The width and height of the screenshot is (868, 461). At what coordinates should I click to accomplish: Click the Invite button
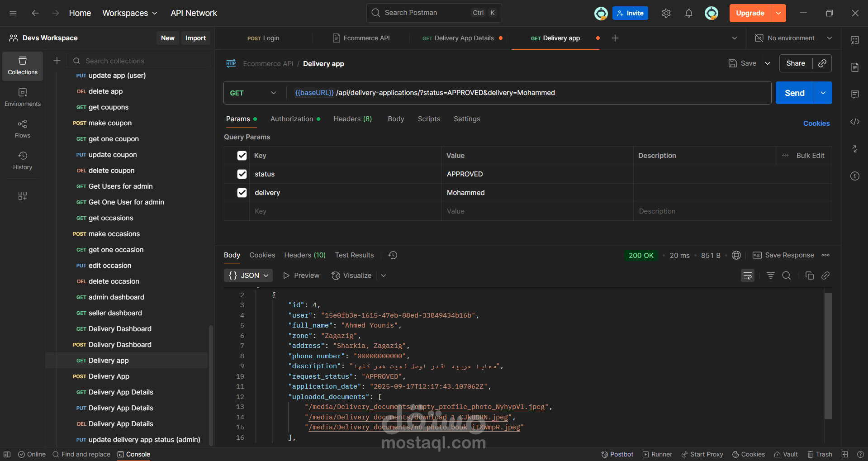630,13
